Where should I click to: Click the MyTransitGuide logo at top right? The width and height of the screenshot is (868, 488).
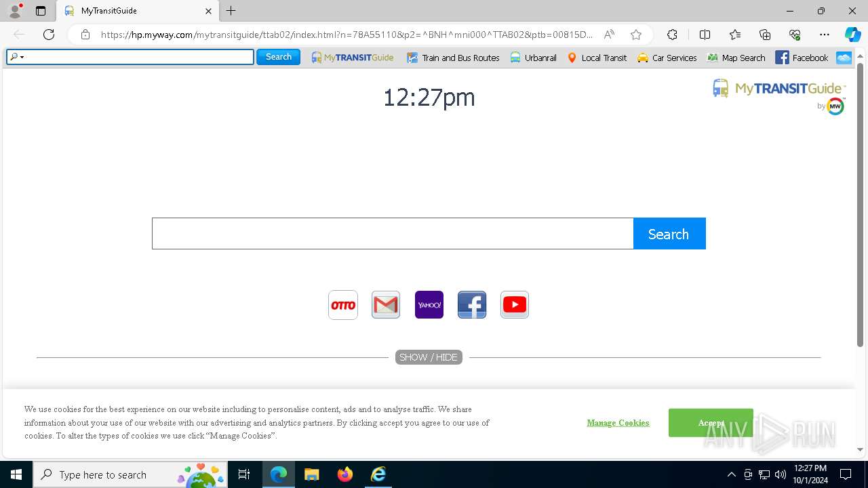(778, 89)
